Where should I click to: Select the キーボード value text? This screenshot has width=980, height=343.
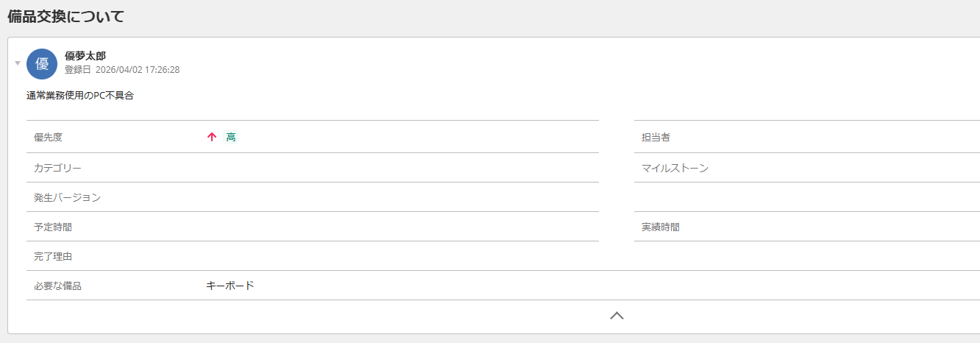point(230,286)
